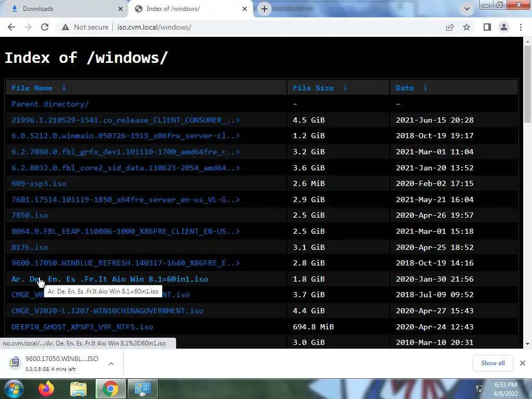Go back to the previous page
Image resolution: width=532 pixels, height=399 pixels.
pos(11,27)
